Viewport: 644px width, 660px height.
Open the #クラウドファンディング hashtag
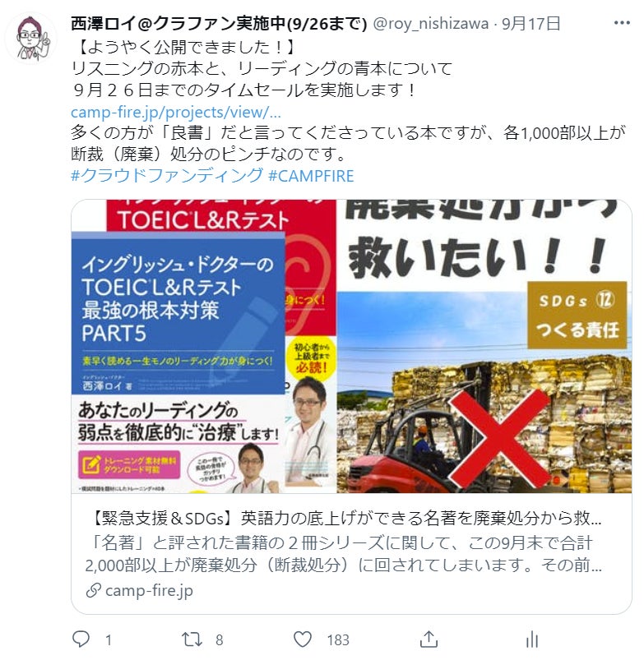point(167,176)
